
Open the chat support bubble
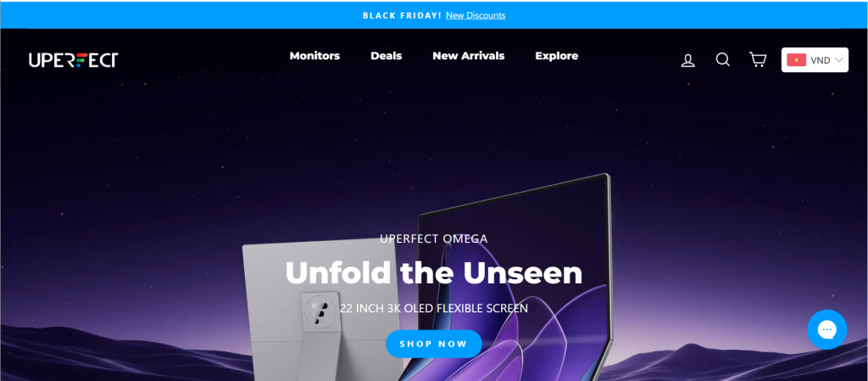click(x=827, y=329)
